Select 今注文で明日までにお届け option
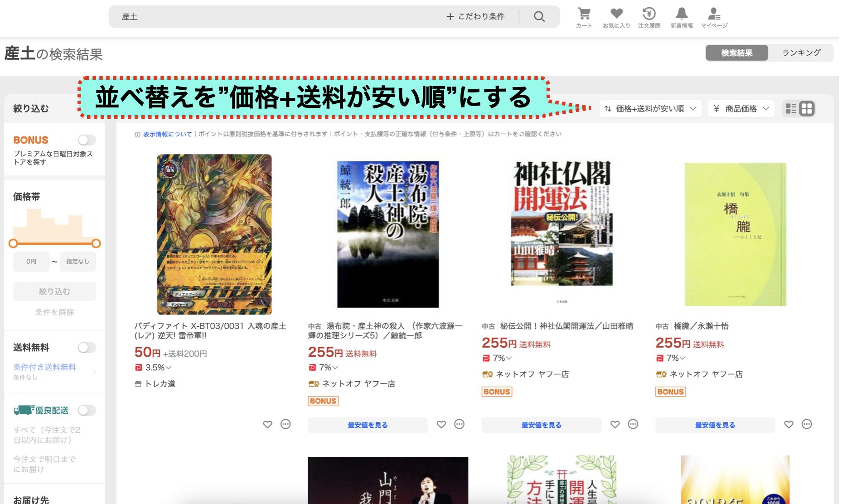The image size is (842, 504). pos(44,464)
